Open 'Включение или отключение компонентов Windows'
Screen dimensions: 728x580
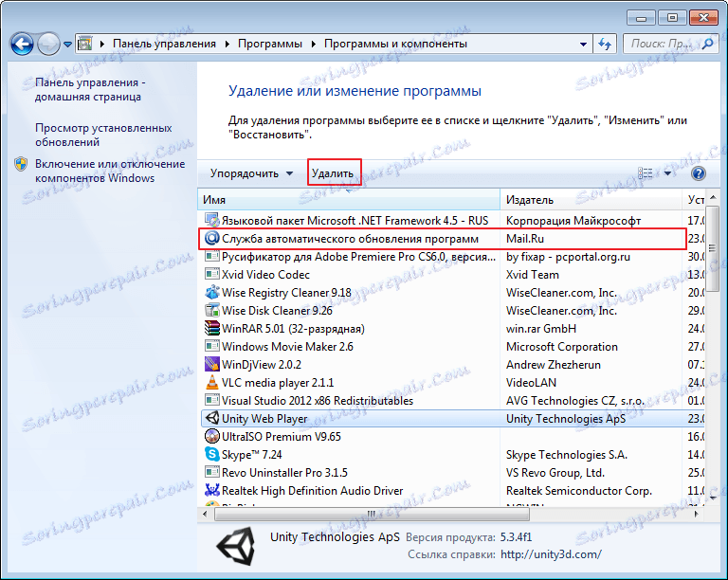110,171
